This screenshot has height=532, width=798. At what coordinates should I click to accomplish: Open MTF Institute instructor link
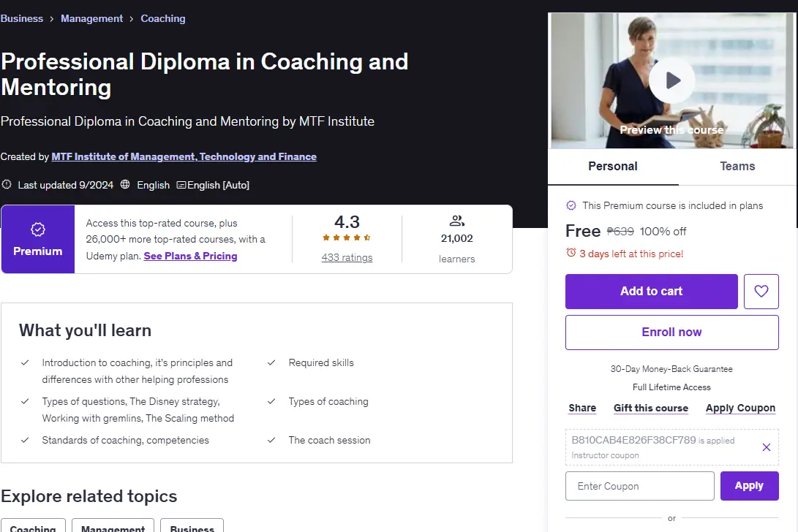[x=184, y=156]
